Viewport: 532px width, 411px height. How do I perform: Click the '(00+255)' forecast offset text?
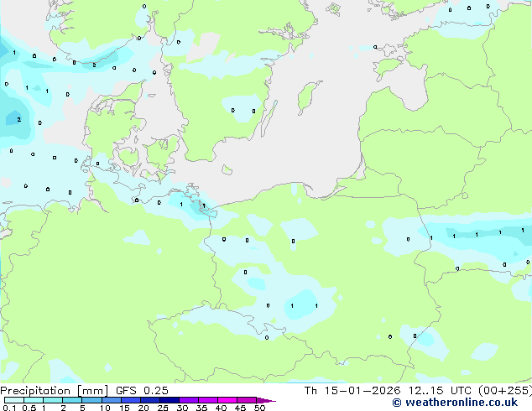pyautogui.click(x=505, y=391)
